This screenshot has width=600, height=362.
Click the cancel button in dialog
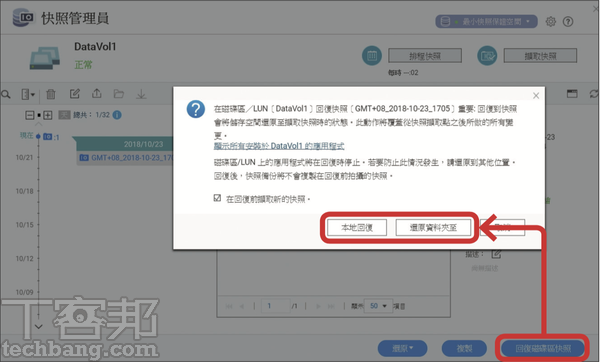(x=503, y=228)
